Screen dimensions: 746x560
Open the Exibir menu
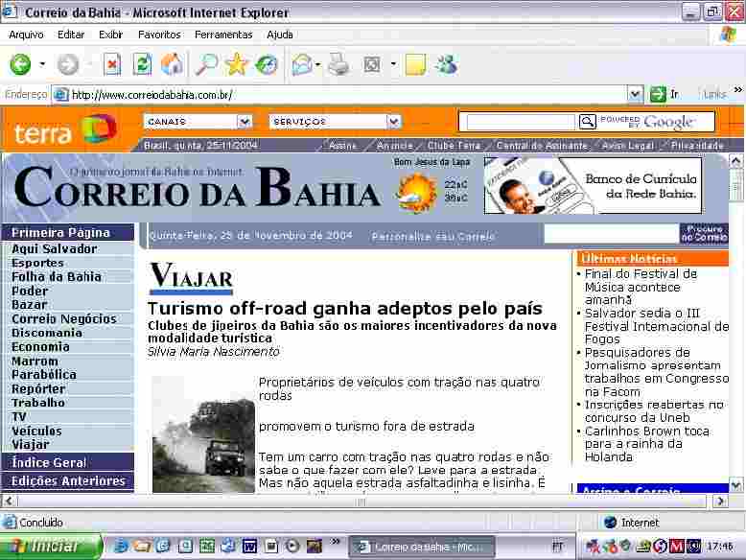point(111,35)
